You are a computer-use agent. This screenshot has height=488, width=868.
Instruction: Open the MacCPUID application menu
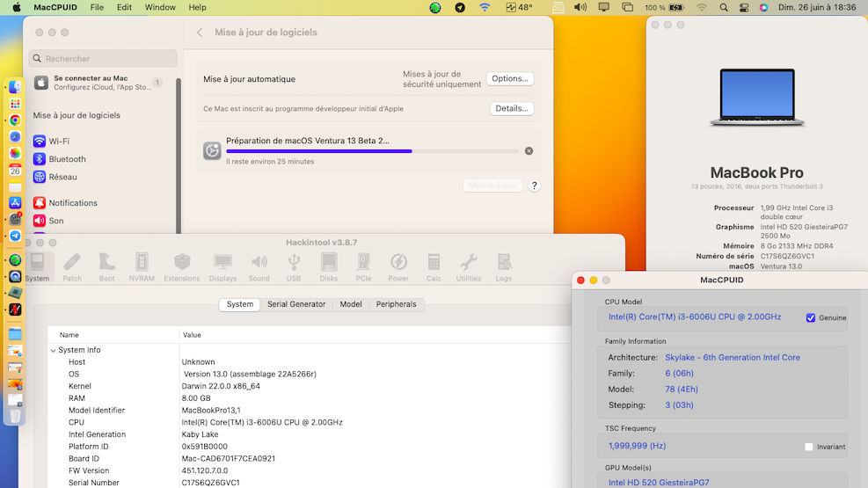click(55, 7)
